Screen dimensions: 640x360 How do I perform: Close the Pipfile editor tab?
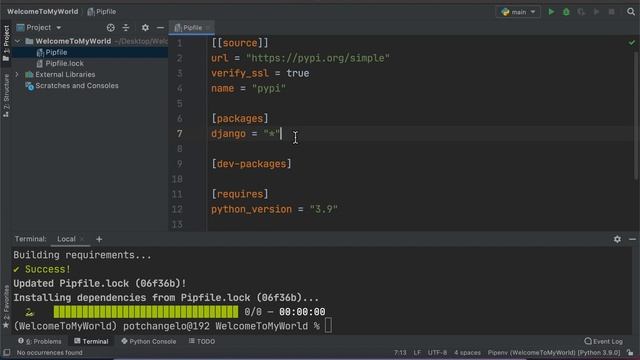coord(208,28)
